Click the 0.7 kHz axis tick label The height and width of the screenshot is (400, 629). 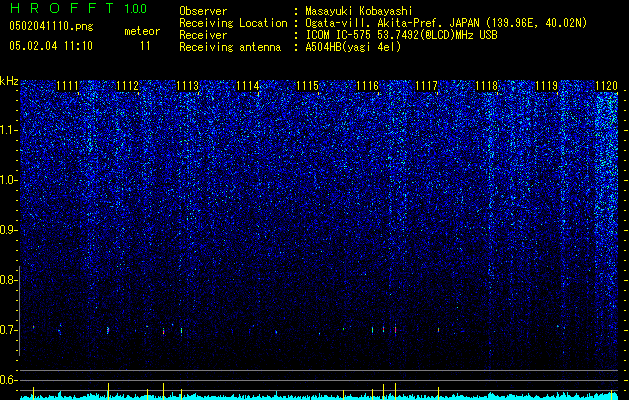8,330
